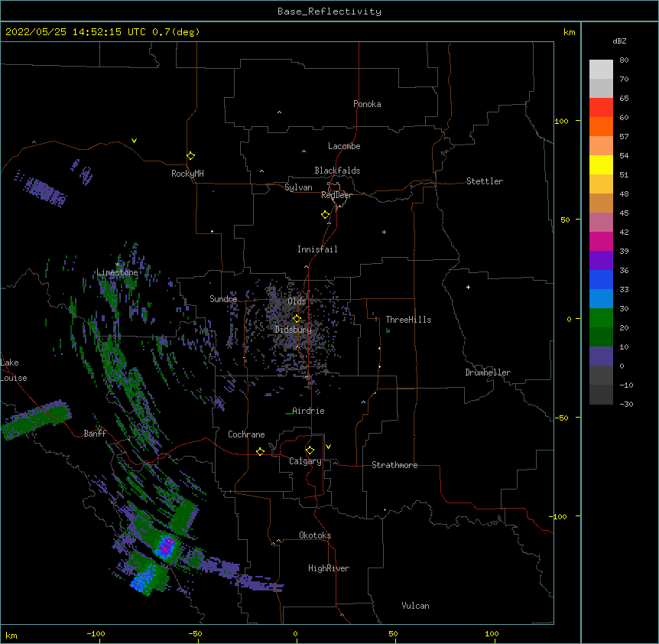Select the bright green 30 dBZ legend swatch
Screen dimensions: 659x644
coord(601,318)
